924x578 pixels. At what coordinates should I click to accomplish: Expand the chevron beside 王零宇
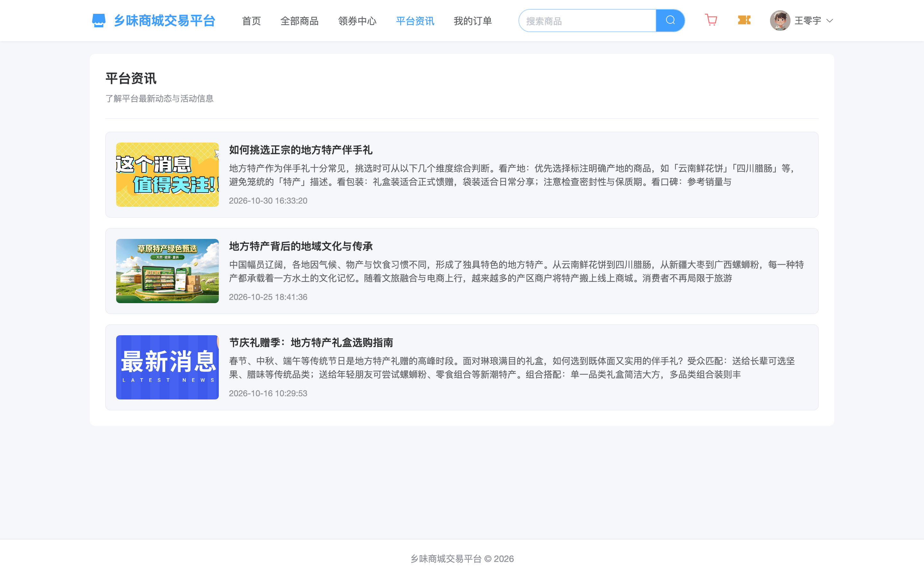tap(829, 21)
